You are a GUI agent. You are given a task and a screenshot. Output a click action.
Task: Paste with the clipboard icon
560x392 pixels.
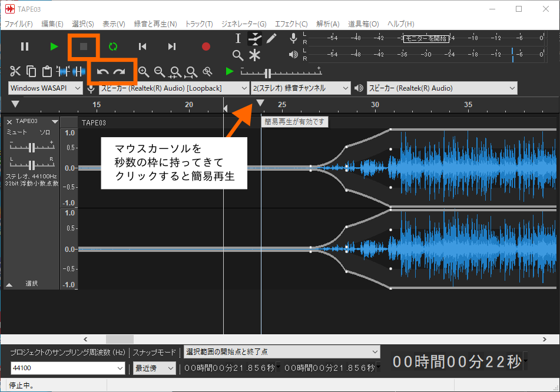[x=47, y=71]
